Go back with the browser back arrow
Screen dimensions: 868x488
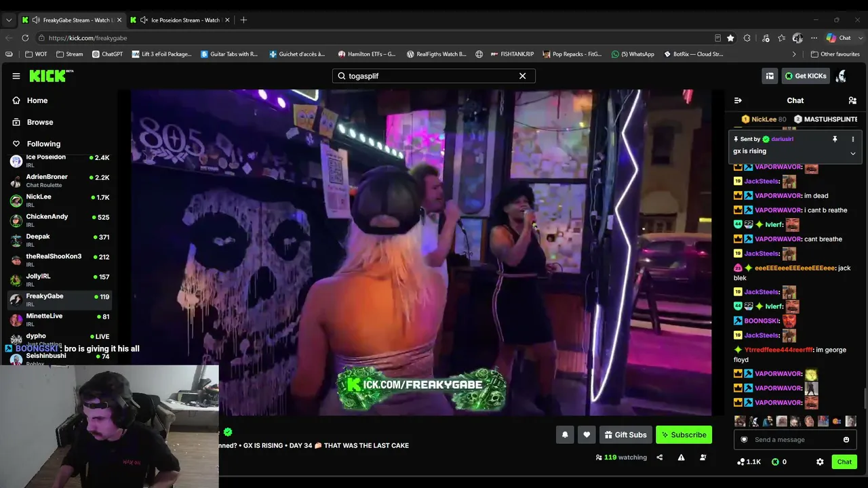[x=9, y=38]
